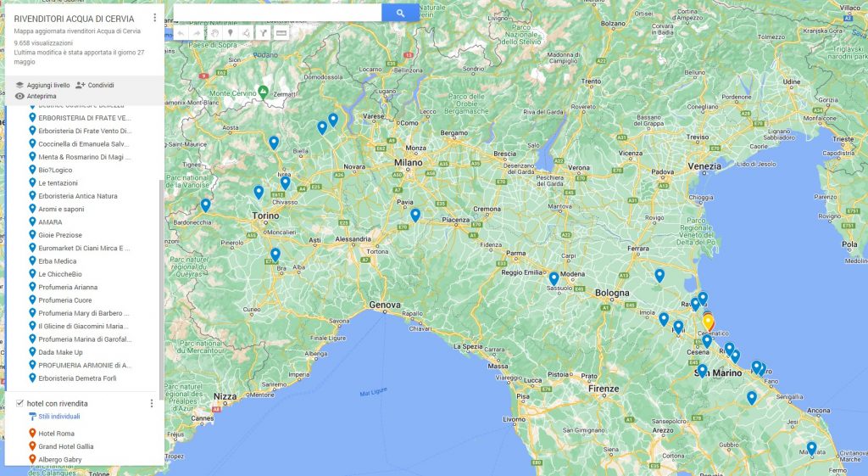Click the blue pin near Ivrea
Image resolution: width=868 pixels, height=476 pixels.
click(x=285, y=182)
